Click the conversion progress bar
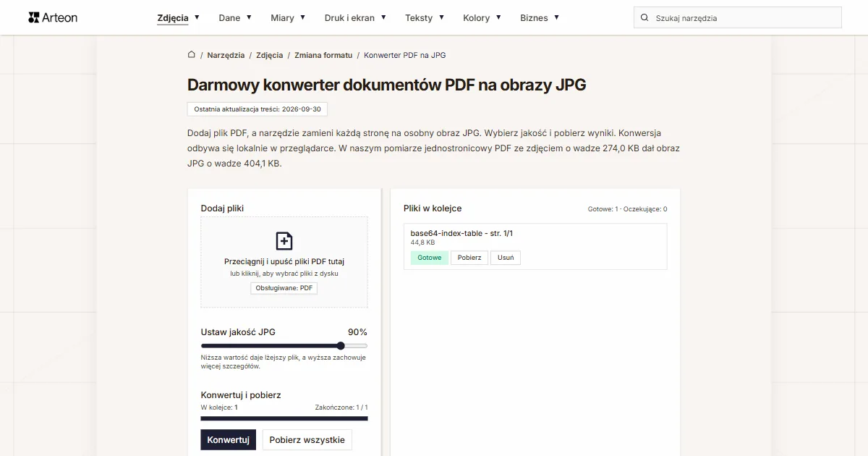The height and width of the screenshot is (456, 868). [284, 418]
